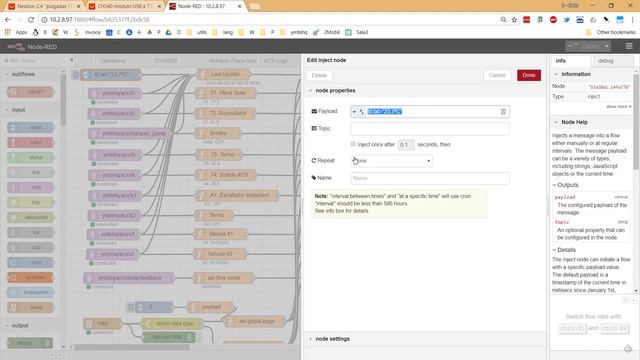Open the ACS Logic flow tab

[276, 61]
